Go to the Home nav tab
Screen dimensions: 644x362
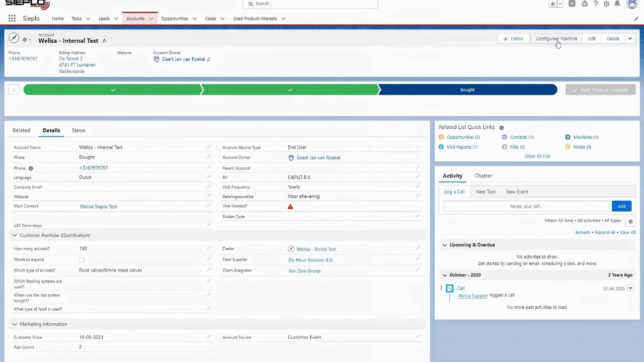[58, 19]
